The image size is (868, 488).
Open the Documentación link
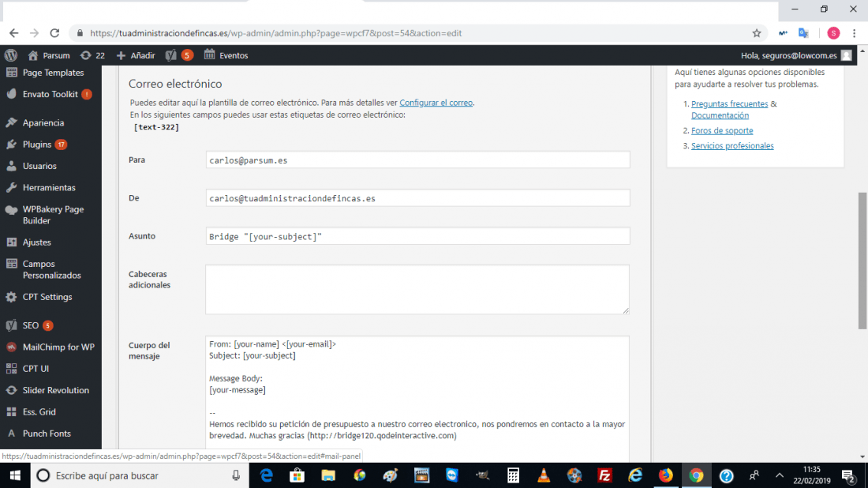point(720,115)
